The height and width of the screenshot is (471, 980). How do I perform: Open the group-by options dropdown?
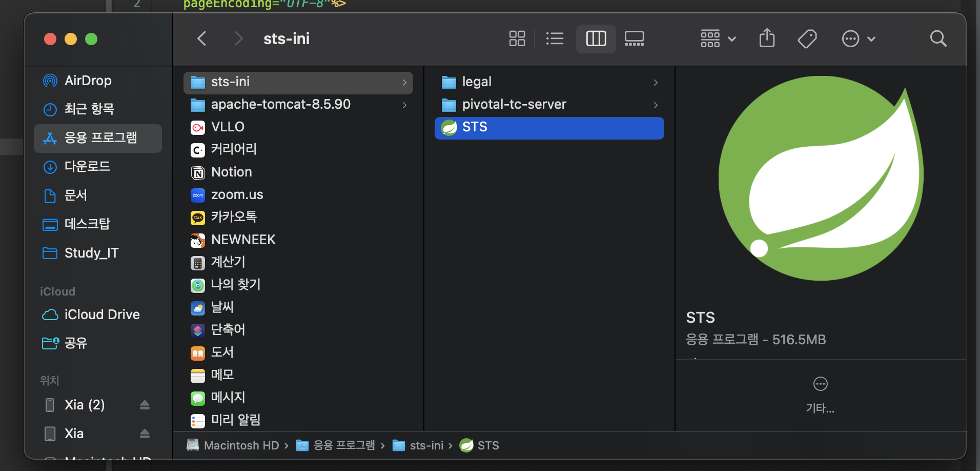[718, 38]
